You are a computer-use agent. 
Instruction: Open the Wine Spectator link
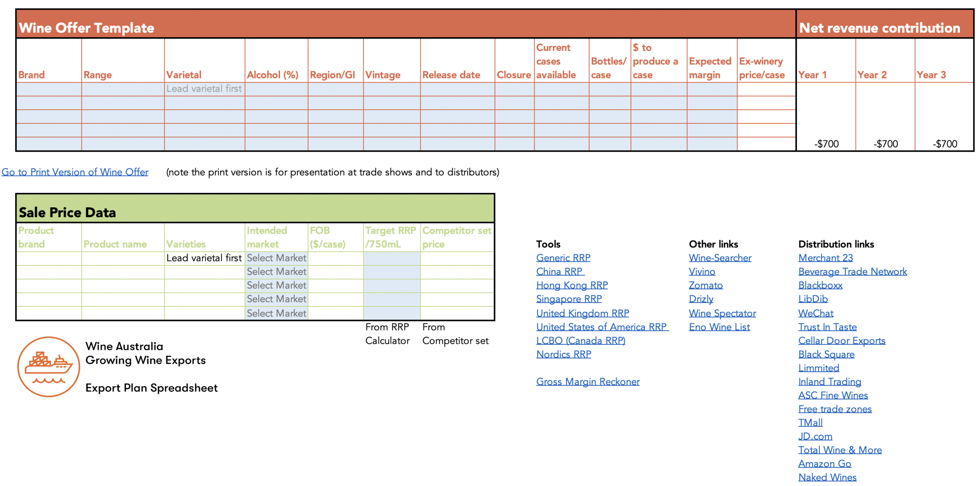point(722,313)
